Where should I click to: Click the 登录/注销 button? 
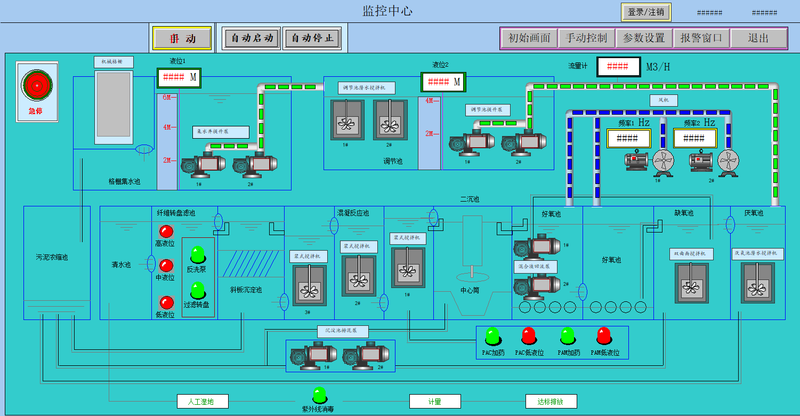(x=646, y=12)
